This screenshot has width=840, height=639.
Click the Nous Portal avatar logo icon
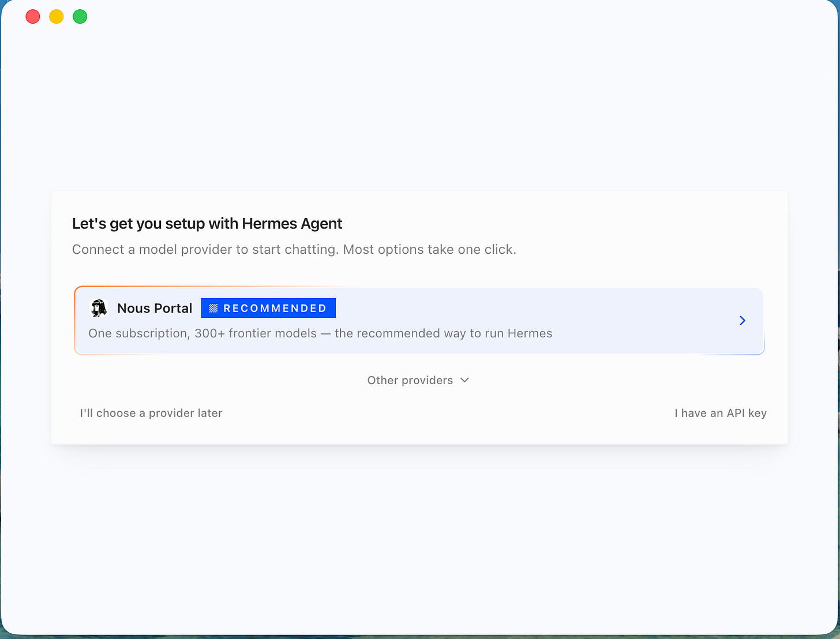99,308
